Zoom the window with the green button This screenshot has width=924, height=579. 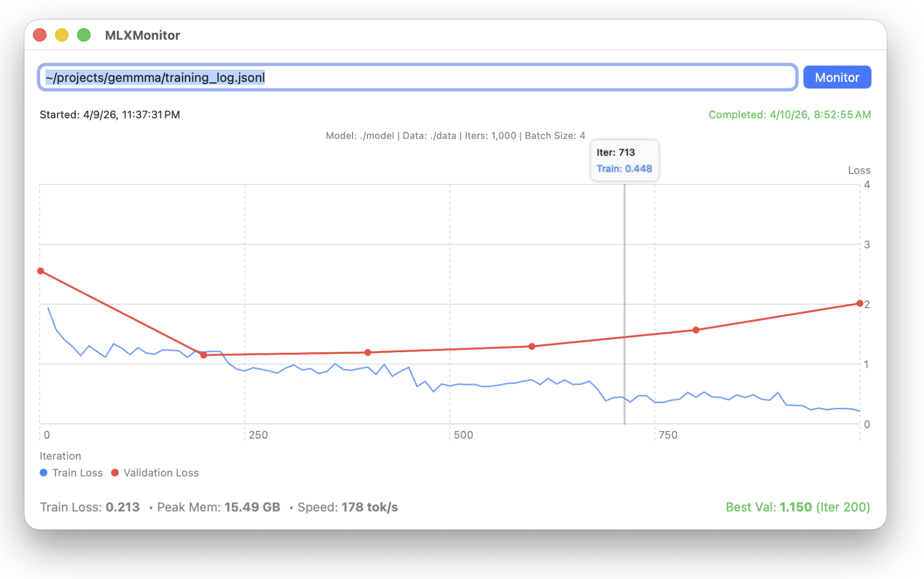84,35
